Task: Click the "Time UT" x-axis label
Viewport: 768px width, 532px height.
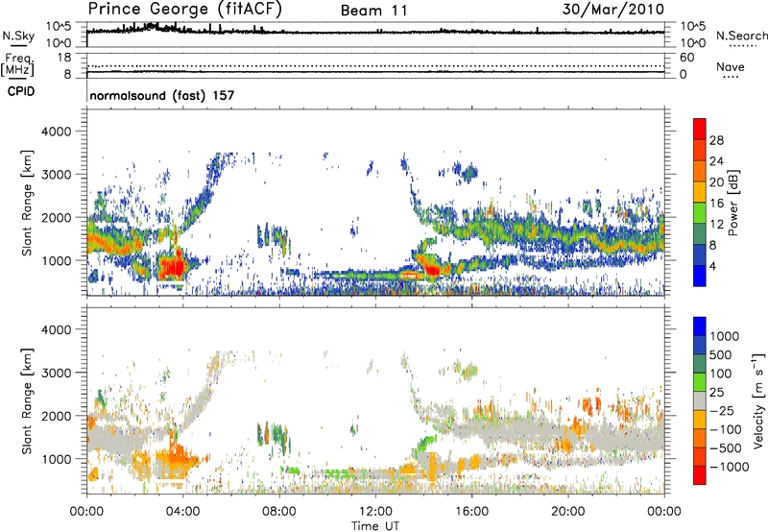Action: [x=375, y=526]
